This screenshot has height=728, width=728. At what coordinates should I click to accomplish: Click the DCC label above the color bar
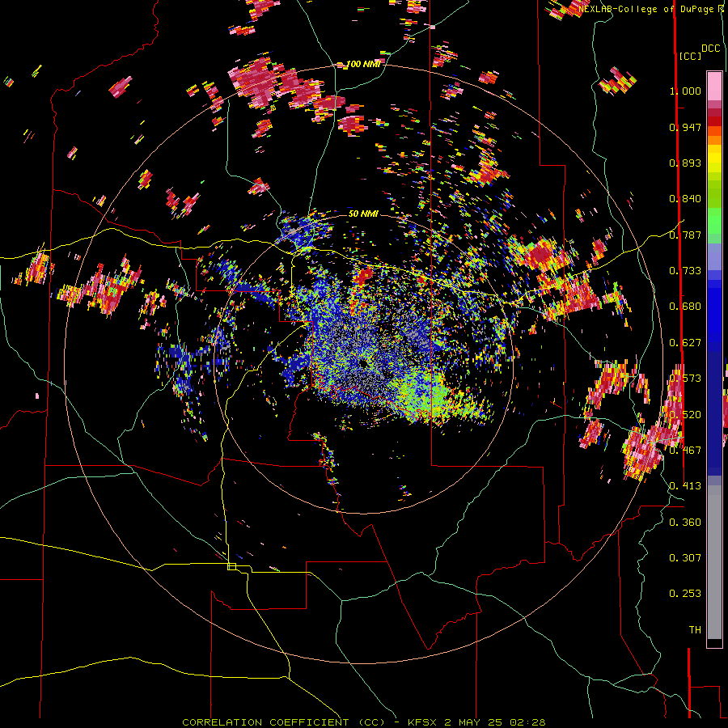click(x=711, y=49)
